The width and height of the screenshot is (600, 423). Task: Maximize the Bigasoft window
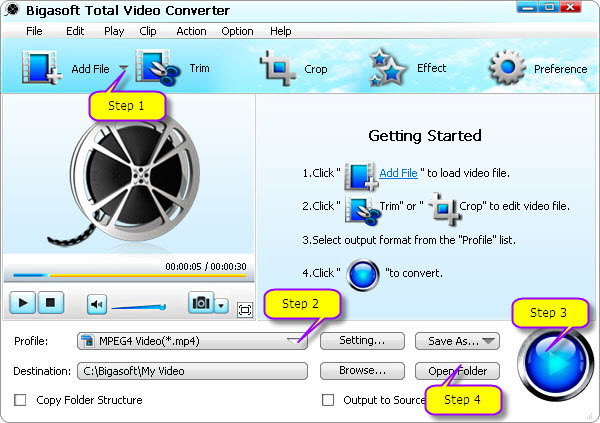pos(549,7)
